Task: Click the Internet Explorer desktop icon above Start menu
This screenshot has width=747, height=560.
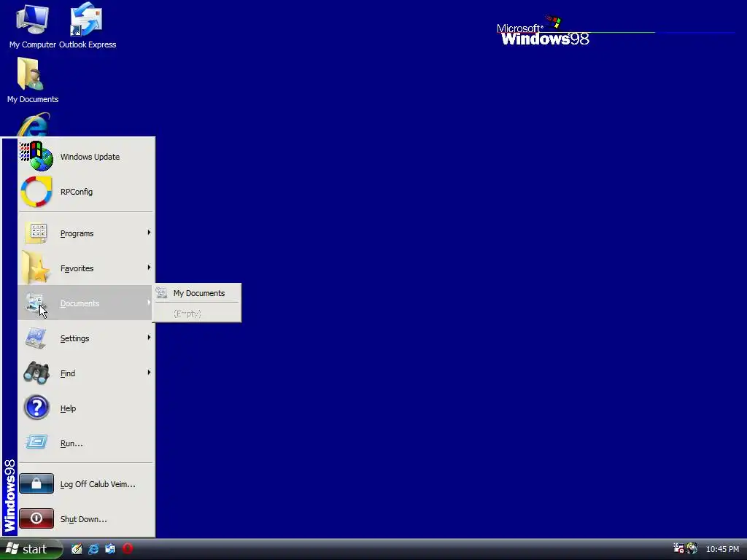Action: click(x=33, y=125)
